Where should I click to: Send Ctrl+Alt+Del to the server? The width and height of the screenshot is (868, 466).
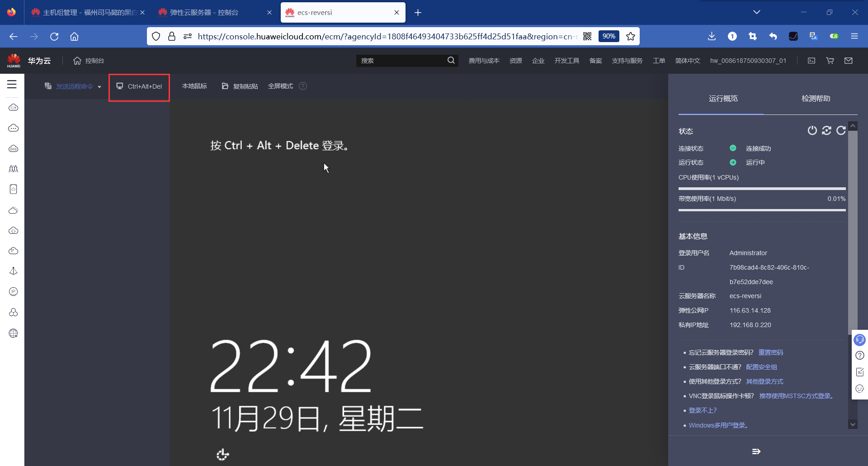(x=139, y=86)
